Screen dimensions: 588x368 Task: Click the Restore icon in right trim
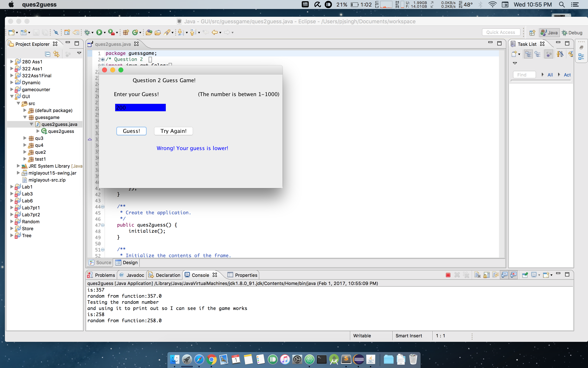coord(581,47)
